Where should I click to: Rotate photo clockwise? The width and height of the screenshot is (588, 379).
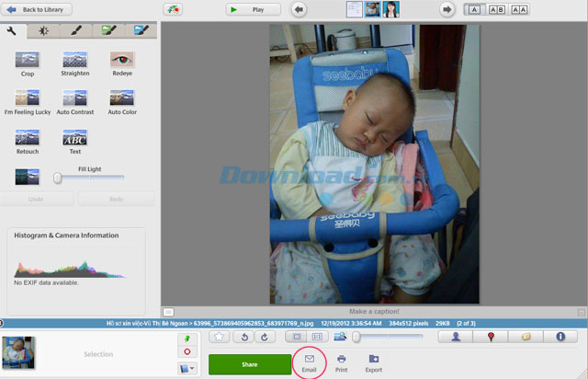point(265,337)
